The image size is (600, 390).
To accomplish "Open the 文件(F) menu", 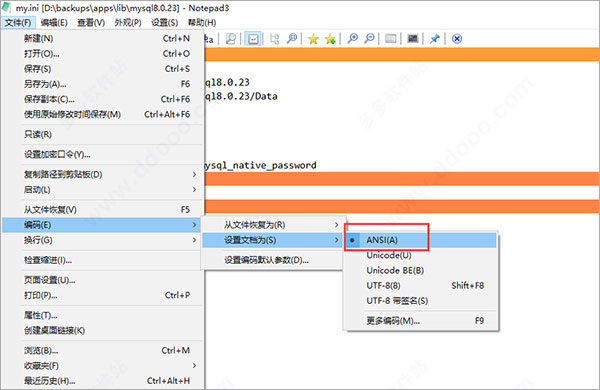I will point(18,23).
